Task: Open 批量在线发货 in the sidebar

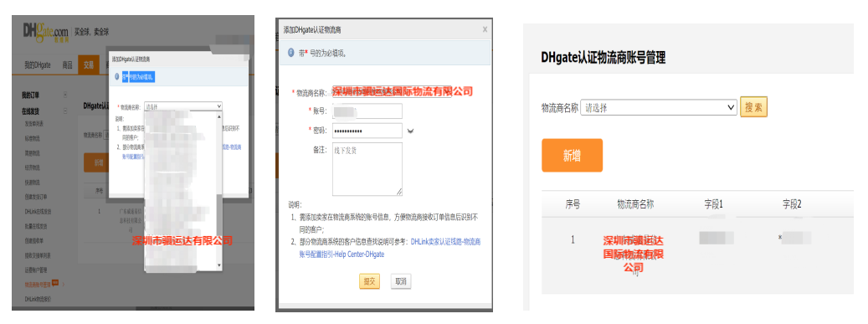Action: tap(36, 226)
